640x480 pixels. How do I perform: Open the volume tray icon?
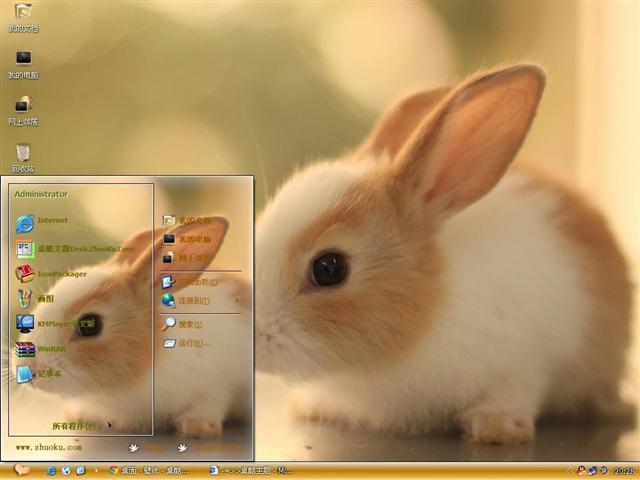(603, 471)
